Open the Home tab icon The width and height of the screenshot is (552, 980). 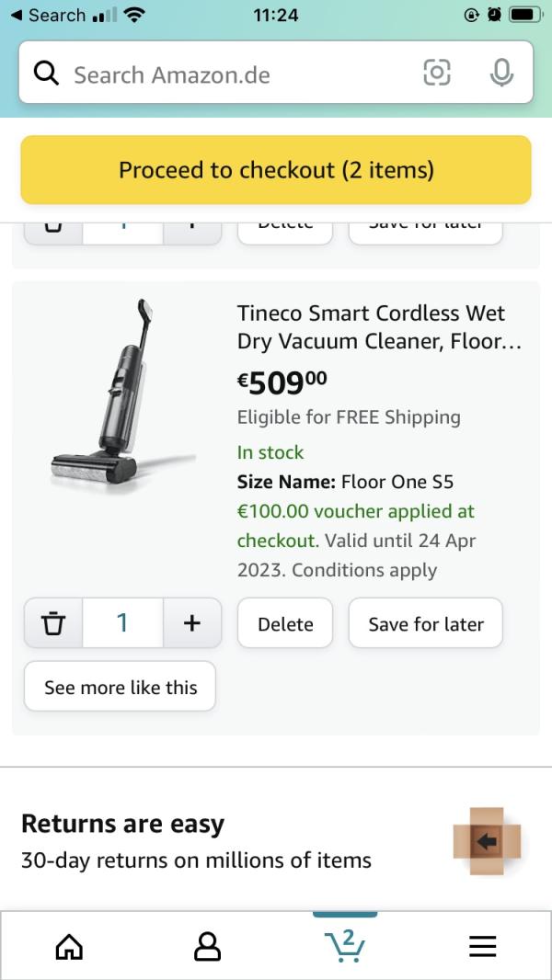pos(69,946)
